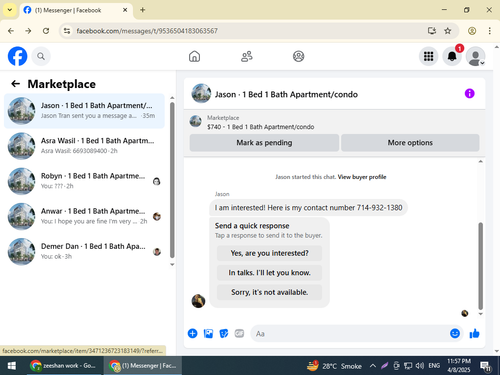Screen dimensions: 500x375
Task: Open site information icon in address bar
Action: tap(67, 31)
